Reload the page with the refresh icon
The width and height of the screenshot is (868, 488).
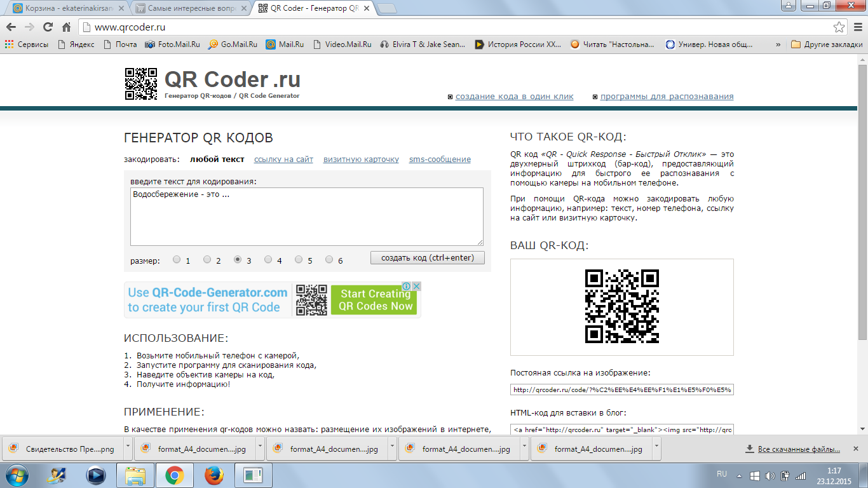tap(48, 27)
